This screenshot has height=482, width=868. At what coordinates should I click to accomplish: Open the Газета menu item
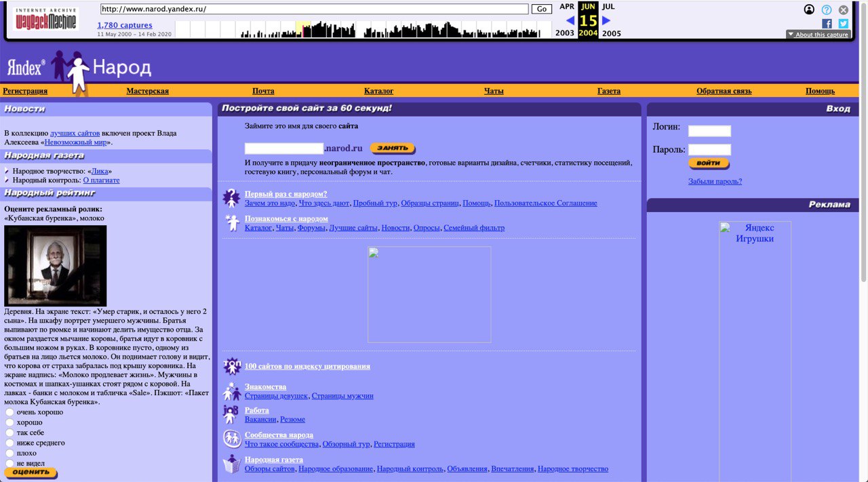[609, 91]
